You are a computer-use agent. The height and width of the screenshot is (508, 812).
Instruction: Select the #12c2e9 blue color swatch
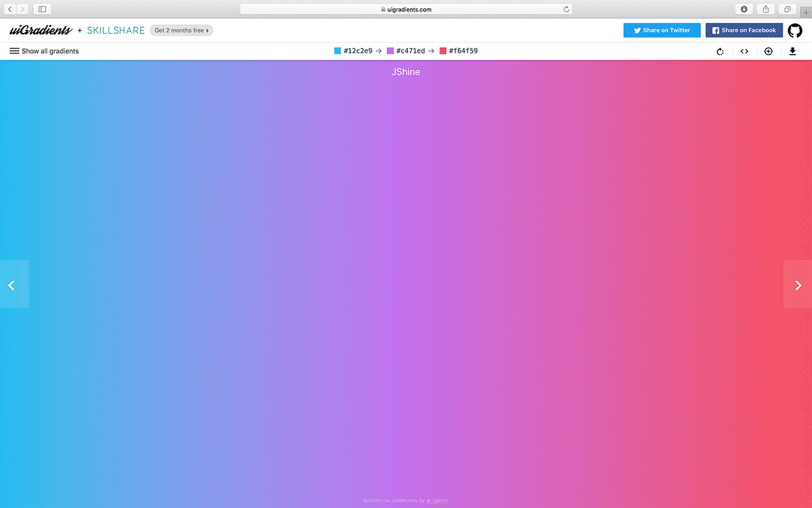click(337, 51)
